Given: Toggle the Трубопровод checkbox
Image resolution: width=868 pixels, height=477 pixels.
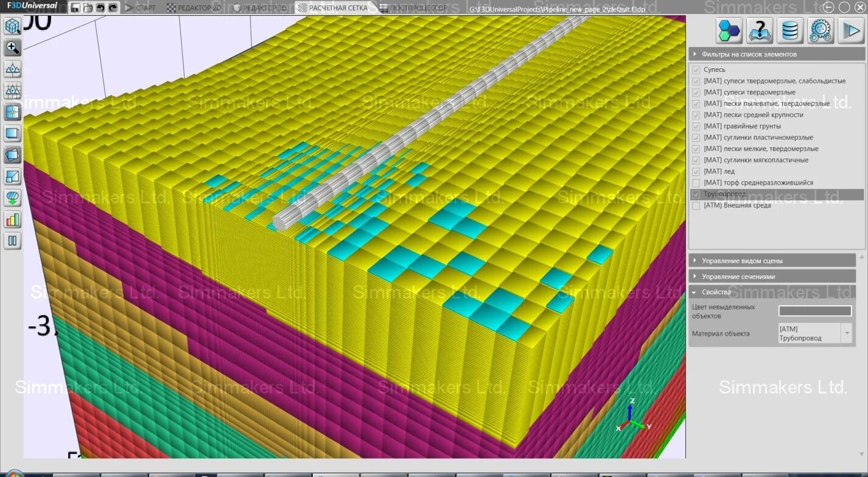Looking at the screenshot, I should [696, 194].
